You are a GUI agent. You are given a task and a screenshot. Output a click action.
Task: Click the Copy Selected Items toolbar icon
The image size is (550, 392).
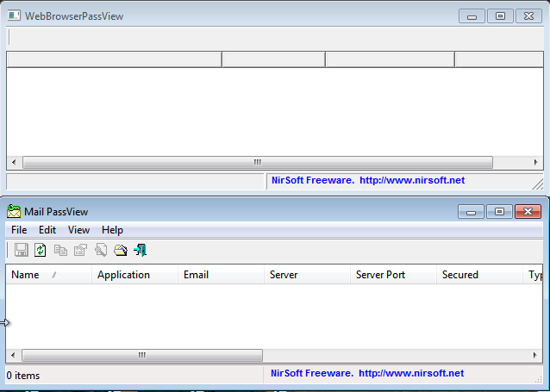60,250
